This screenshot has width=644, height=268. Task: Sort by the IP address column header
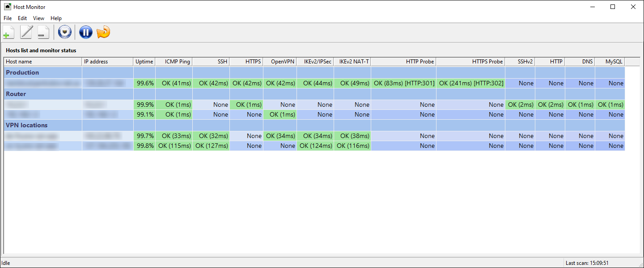pos(108,62)
